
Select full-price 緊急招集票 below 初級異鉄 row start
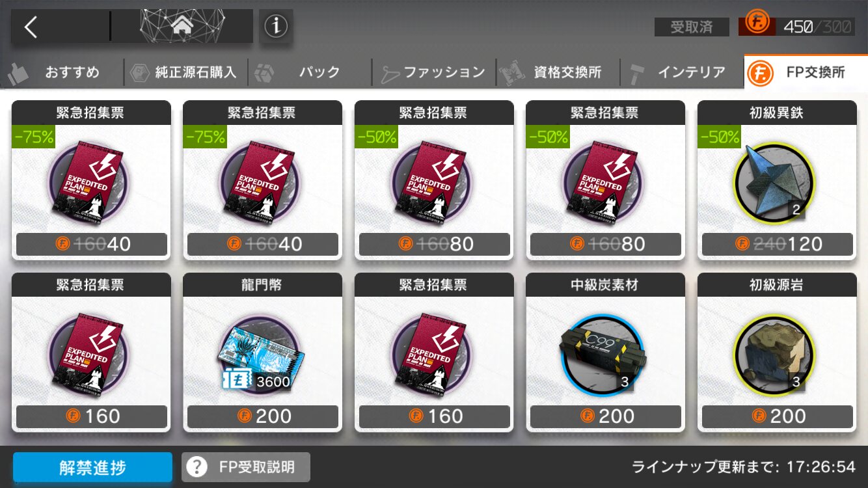(x=91, y=353)
